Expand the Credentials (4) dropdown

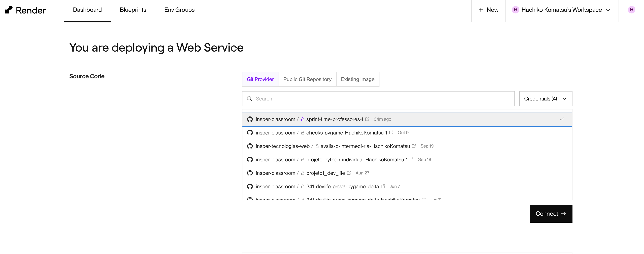coord(546,99)
